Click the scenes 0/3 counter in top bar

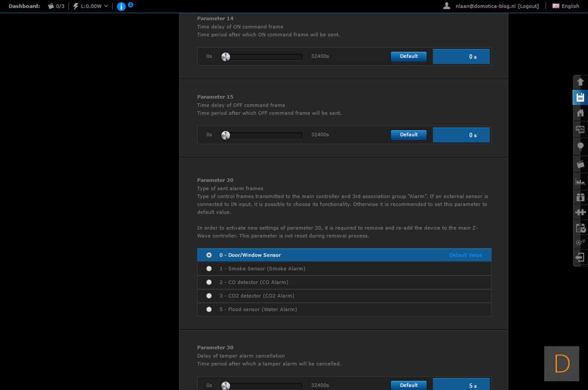57,6
